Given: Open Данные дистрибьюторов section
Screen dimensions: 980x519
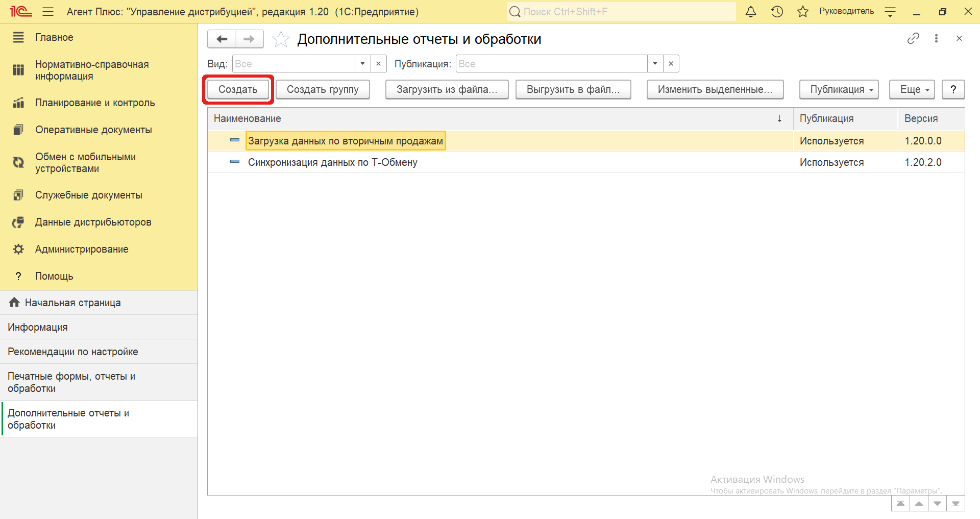Looking at the screenshot, I should click(x=93, y=222).
